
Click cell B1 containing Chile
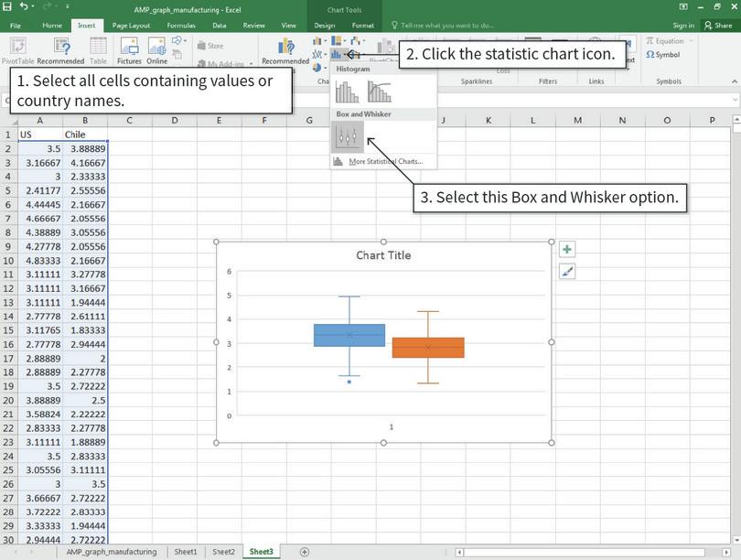[85, 135]
